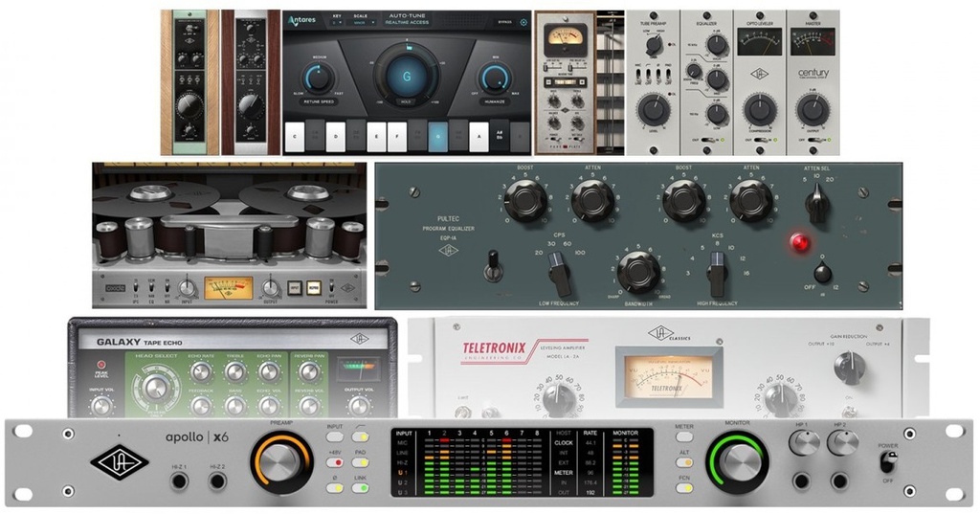Click the tape machine VU meter
The image size is (980, 514).
coord(228,288)
